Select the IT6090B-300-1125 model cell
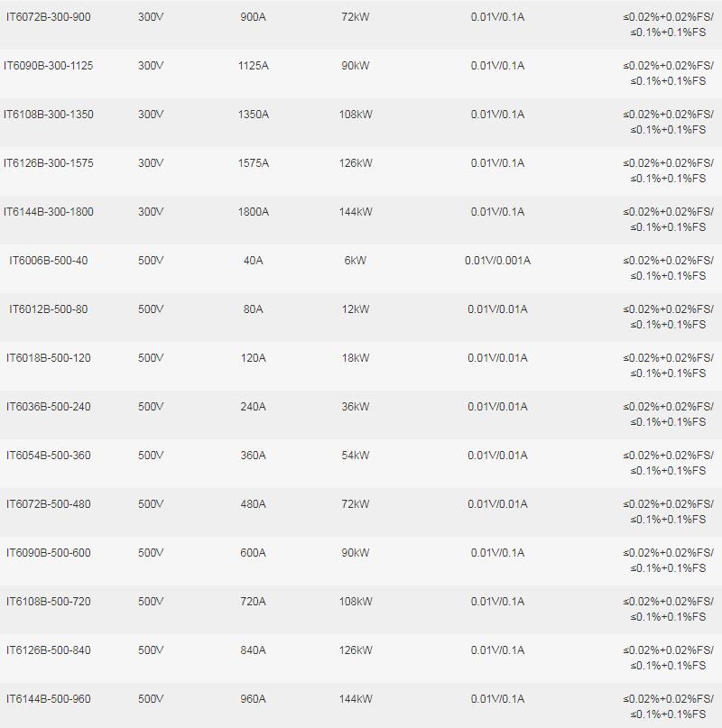722x728 pixels. click(x=49, y=66)
